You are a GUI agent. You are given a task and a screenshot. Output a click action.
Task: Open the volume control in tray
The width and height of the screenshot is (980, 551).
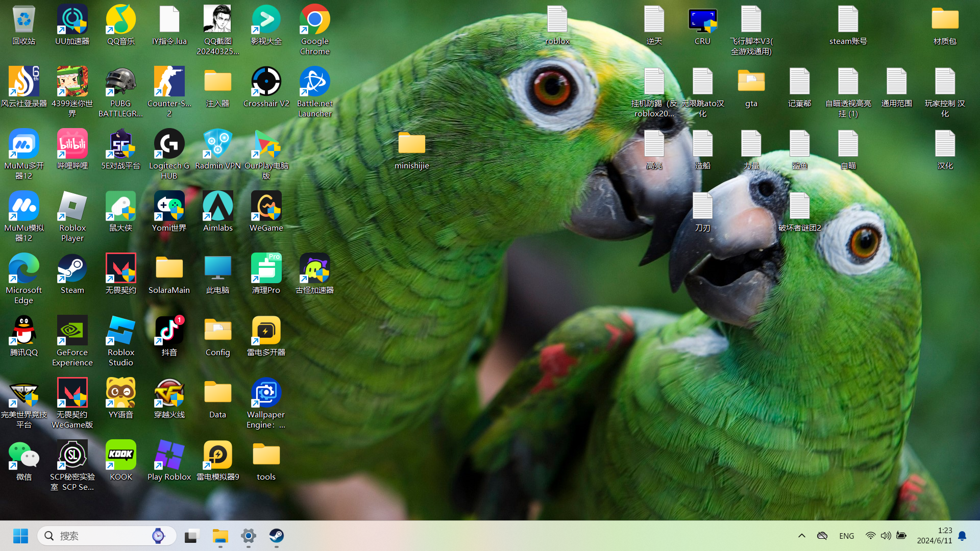coord(886,536)
